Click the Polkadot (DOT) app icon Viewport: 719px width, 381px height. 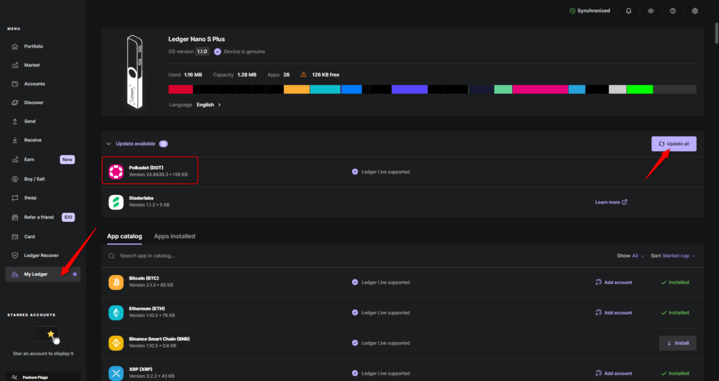tap(116, 171)
